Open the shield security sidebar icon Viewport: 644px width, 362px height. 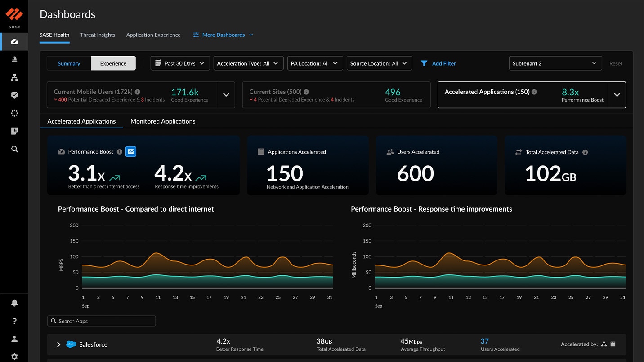[x=14, y=95]
